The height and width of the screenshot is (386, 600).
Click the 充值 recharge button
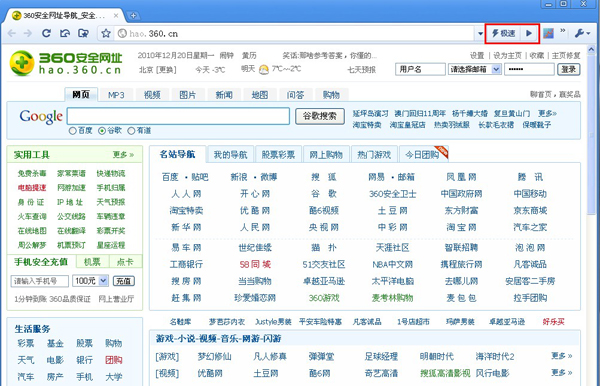124,281
